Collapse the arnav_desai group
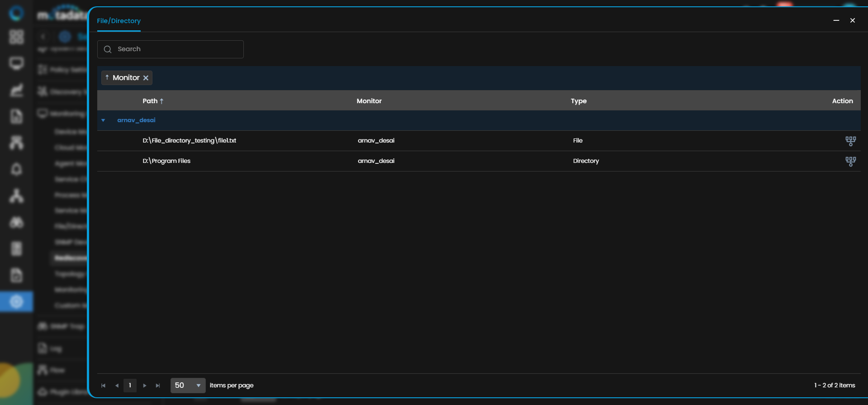The width and height of the screenshot is (868, 405). coord(103,120)
